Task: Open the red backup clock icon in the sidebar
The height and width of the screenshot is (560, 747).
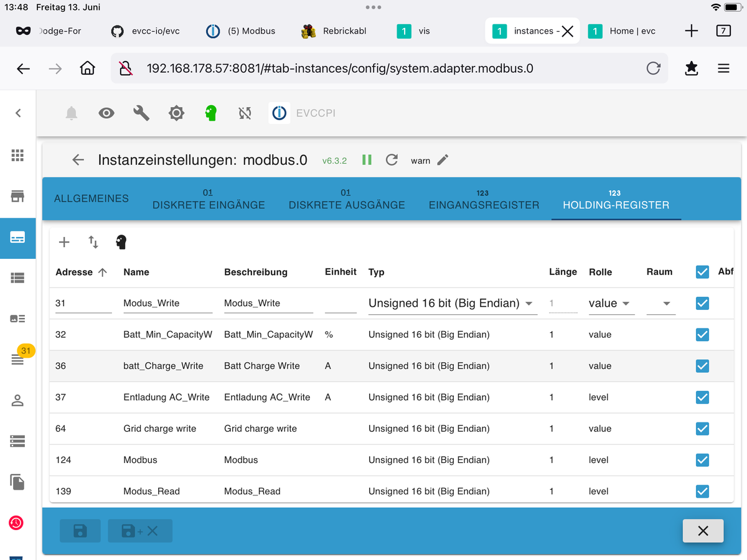Action: tap(16, 523)
